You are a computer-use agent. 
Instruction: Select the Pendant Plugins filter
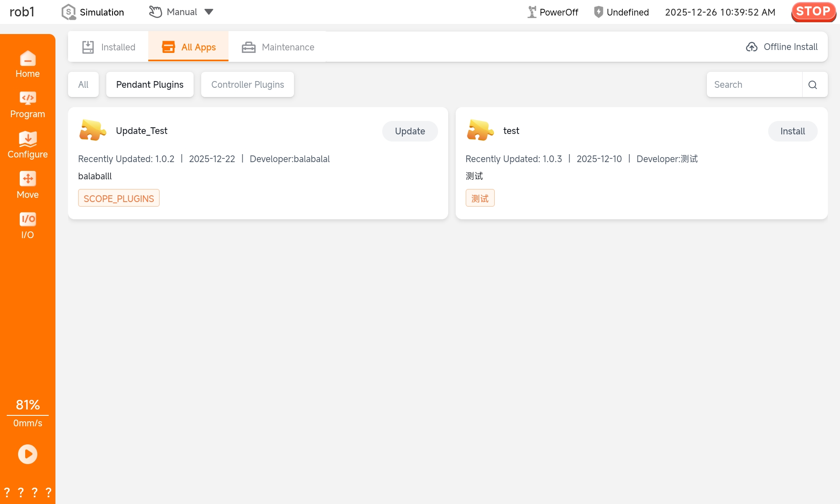click(x=150, y=84)
